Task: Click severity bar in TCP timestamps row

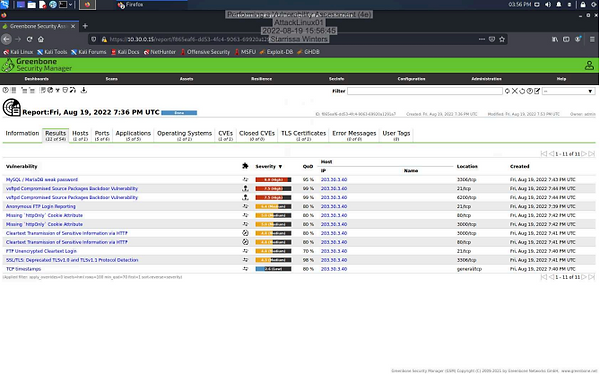Action: click(x=273, y=269)
